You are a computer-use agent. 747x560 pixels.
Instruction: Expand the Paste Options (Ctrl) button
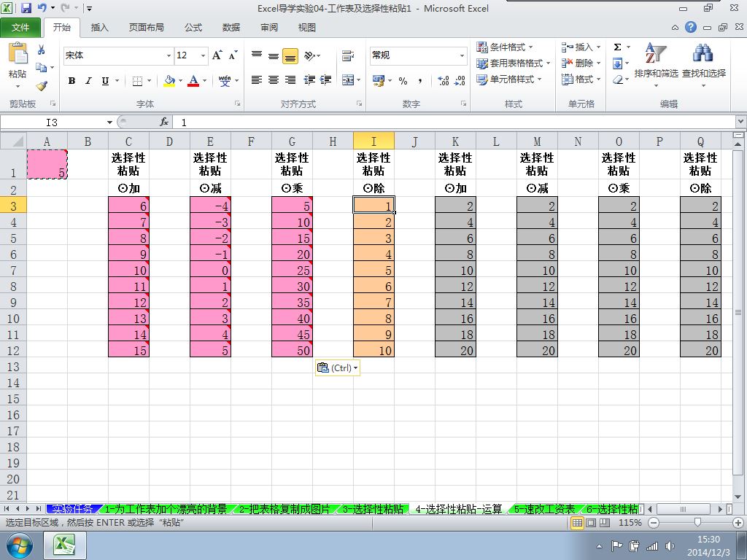(x=337, y=367)
